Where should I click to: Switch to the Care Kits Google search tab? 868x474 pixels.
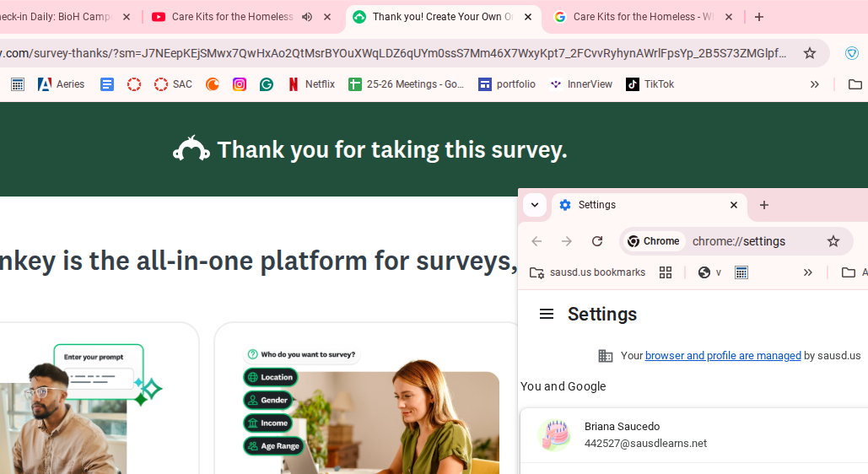641,17
